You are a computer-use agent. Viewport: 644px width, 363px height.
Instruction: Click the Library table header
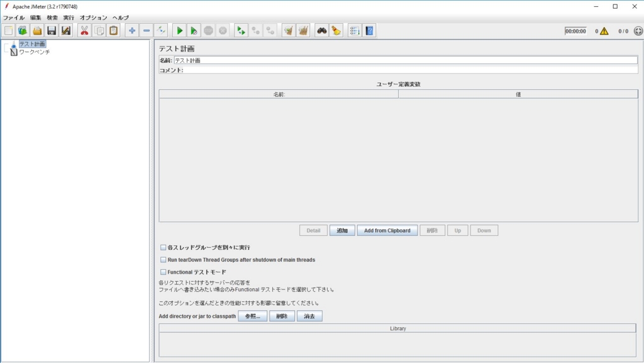tap(397, 328)
